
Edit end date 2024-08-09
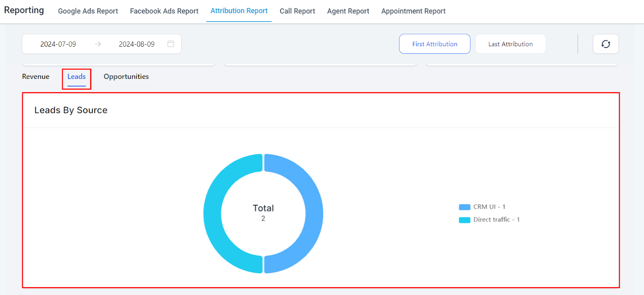(136, 44)
